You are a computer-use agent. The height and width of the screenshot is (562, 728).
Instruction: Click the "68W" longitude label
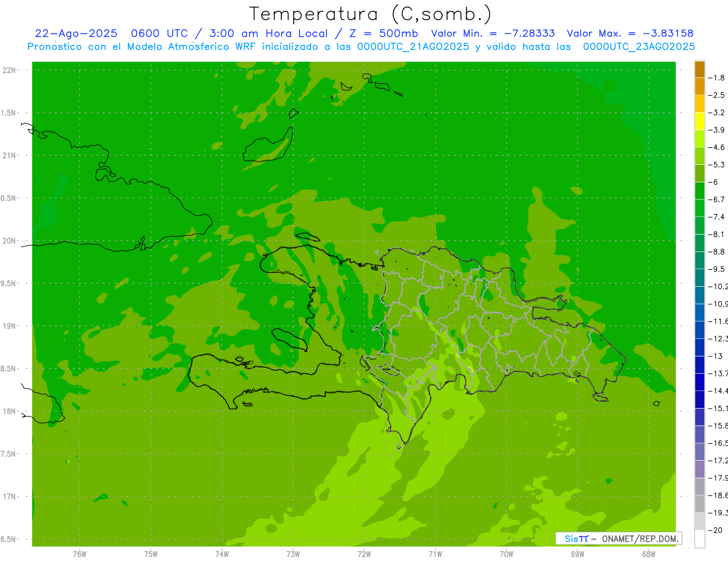tap(649, 554)
